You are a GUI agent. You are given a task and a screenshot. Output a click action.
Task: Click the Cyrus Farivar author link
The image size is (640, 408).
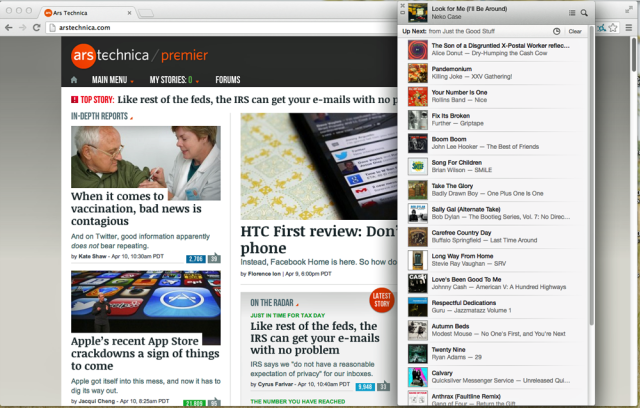coord(276,384)
